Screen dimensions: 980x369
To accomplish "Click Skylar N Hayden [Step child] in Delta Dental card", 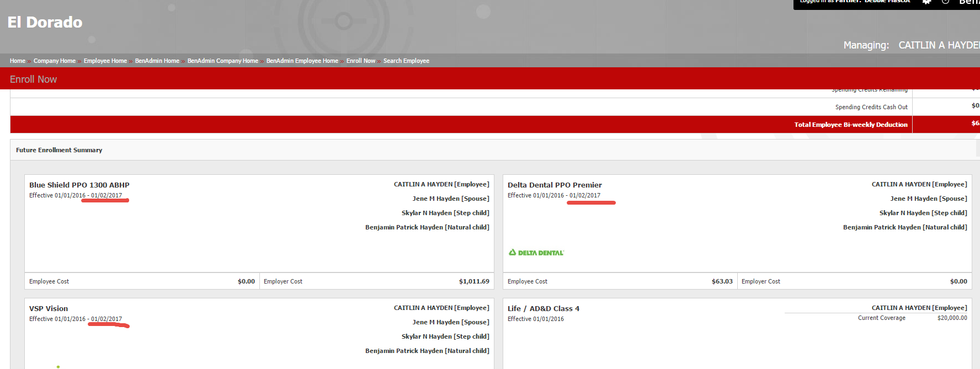I will click(x=923, y=213).
